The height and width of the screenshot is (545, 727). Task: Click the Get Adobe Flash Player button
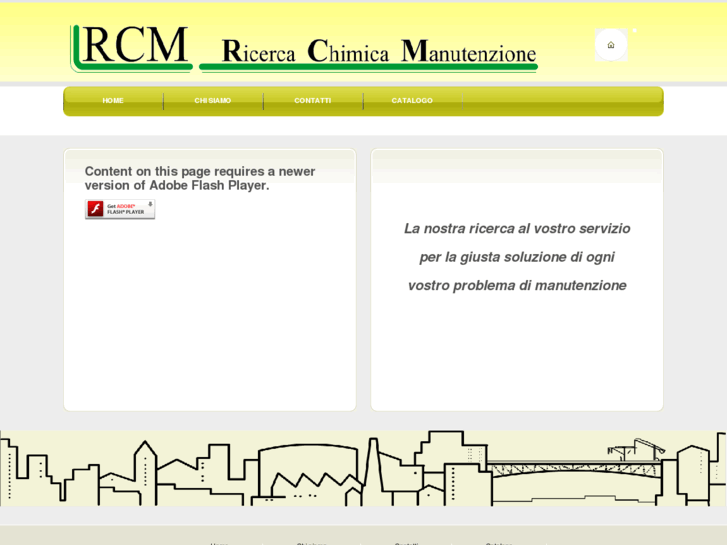pyautogui.click(x=120, y=209)
